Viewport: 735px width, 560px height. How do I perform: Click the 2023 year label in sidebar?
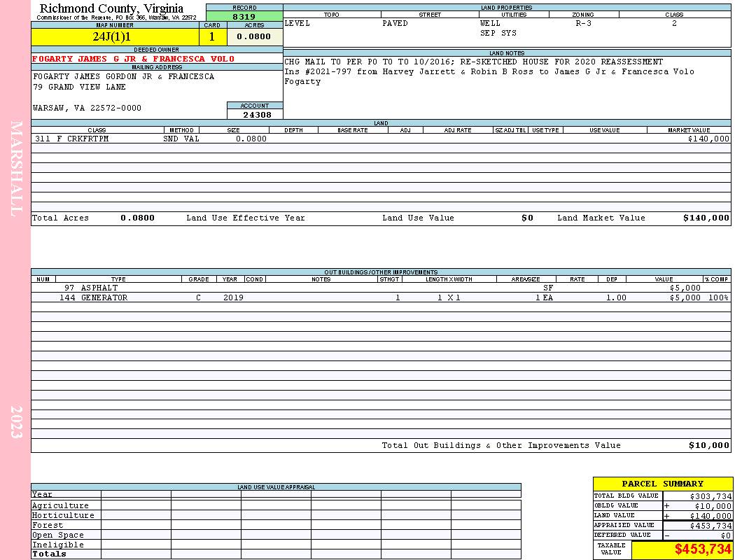pyautogui.click(x=16, y=422)
